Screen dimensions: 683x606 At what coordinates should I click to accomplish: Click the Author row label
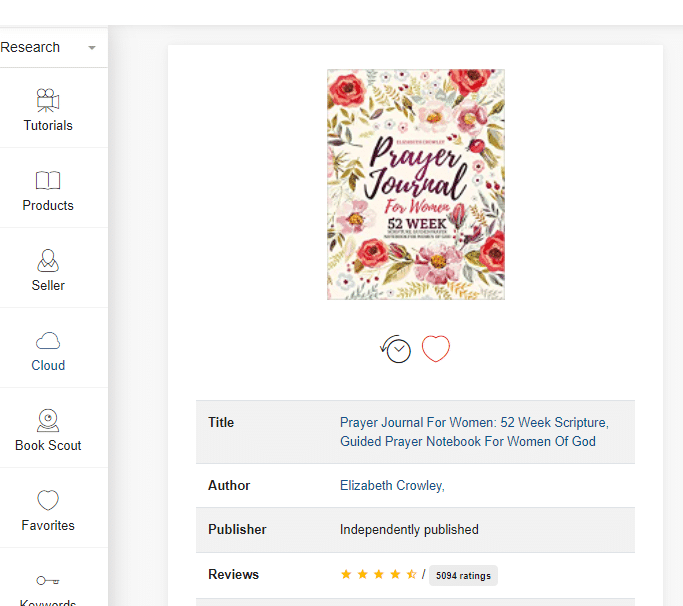point(229,485)
